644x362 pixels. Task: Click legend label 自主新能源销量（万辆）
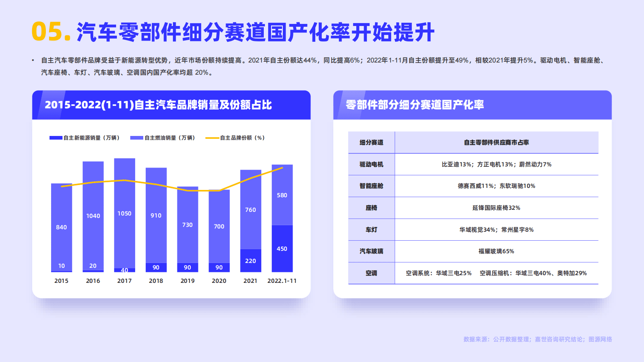[x=91, y=138]
